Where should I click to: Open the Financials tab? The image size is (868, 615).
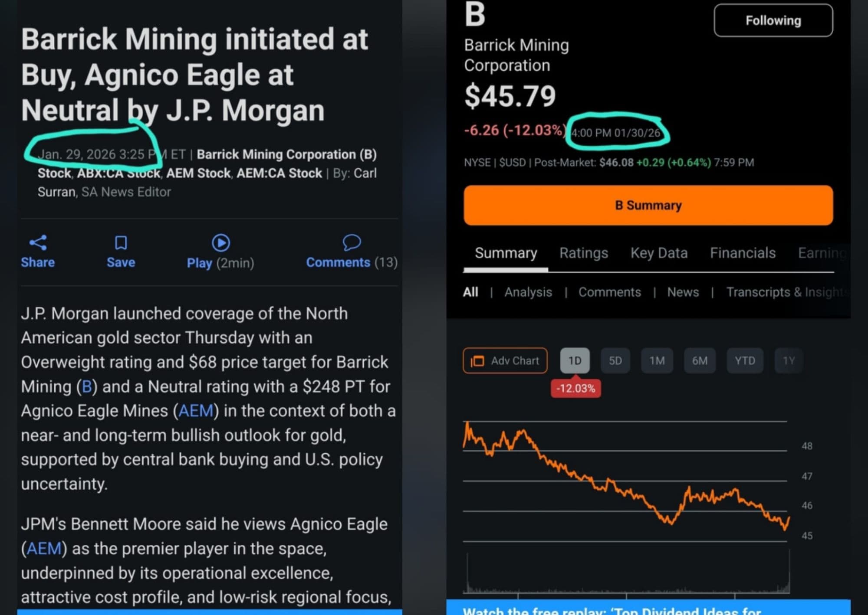click(743, 253)
